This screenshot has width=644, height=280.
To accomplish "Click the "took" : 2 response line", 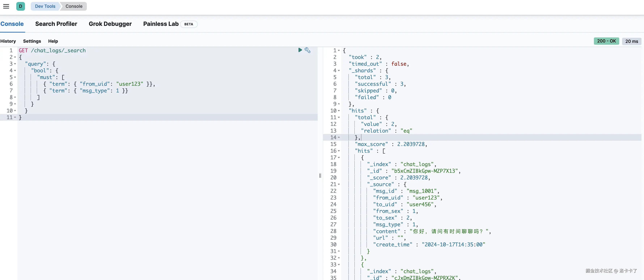I will 365,57.
